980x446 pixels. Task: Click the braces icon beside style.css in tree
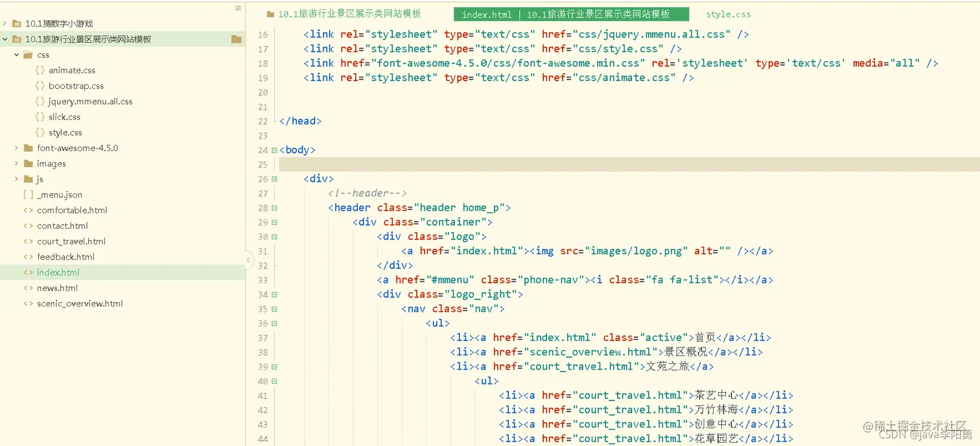point(40,132)
